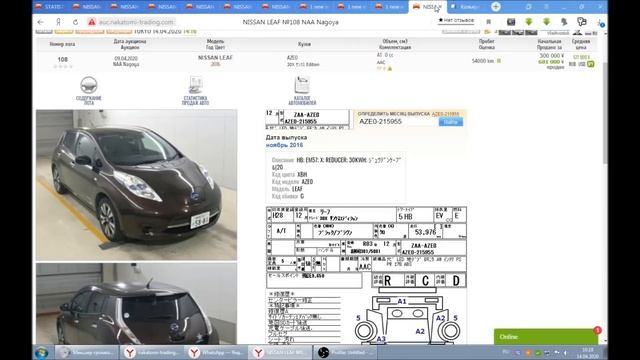Click the green mileage indicator next to 54000 km
Image resolution: width=640 pixels, height=360 pixels.
(x=499, y=61)
